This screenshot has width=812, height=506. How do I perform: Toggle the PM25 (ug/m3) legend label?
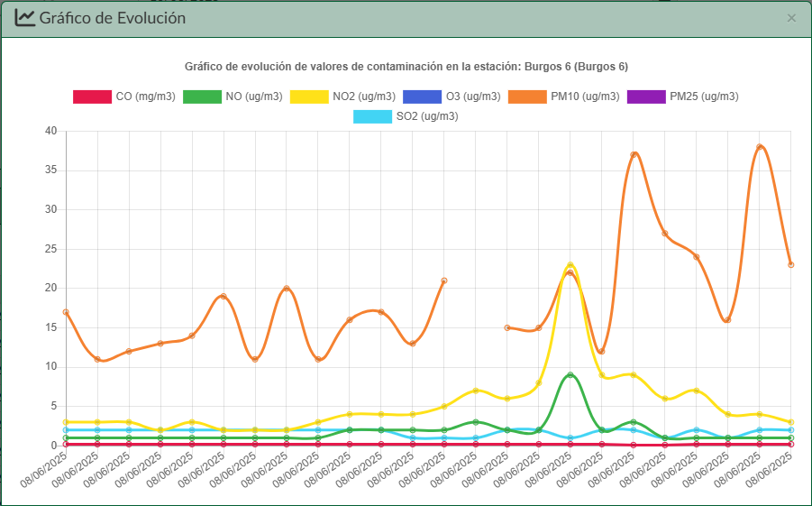[x=704, y=97]
